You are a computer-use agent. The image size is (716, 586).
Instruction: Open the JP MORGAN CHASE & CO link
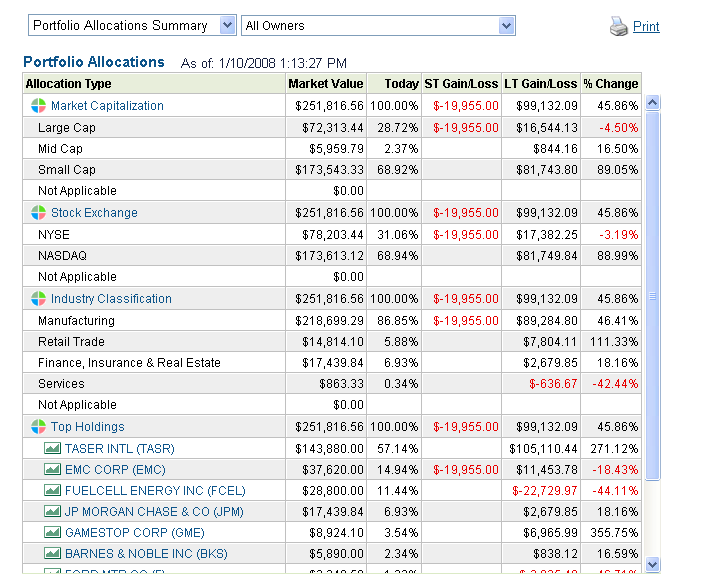(154, 512)
